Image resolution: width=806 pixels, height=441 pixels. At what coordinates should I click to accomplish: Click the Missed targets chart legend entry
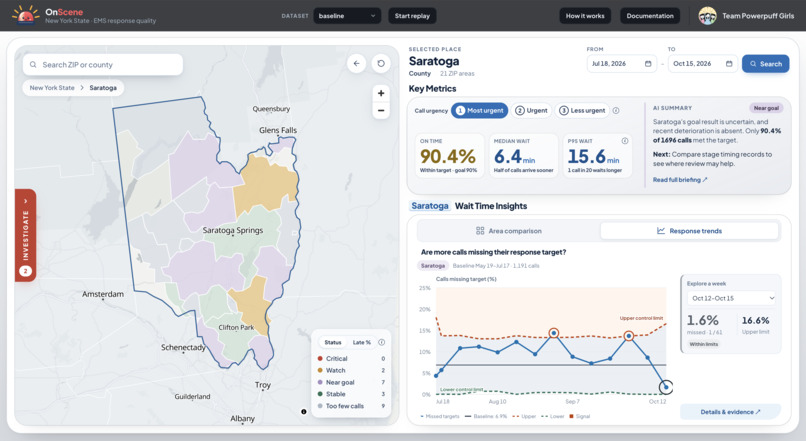click(x=440, y=416)
